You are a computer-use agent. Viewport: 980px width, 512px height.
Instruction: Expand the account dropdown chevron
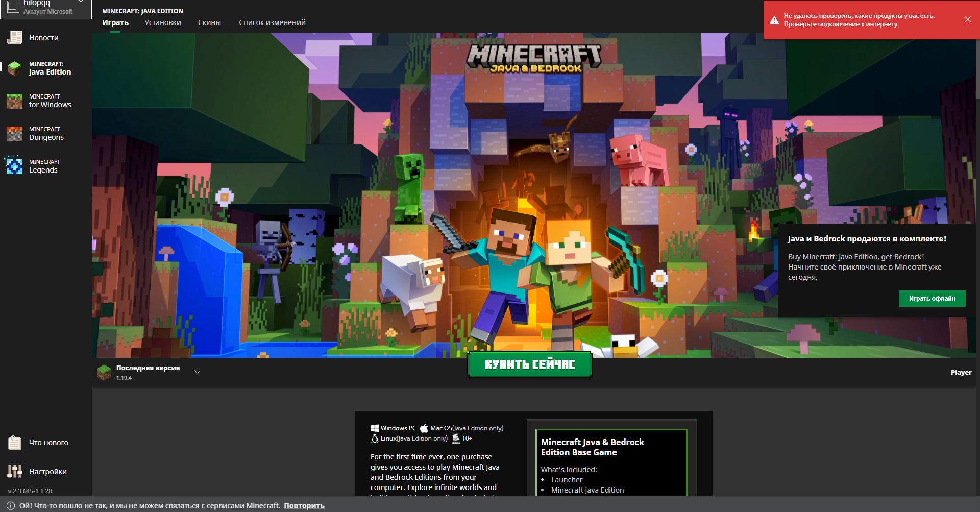pyautogui.click(x=81, y=2)
